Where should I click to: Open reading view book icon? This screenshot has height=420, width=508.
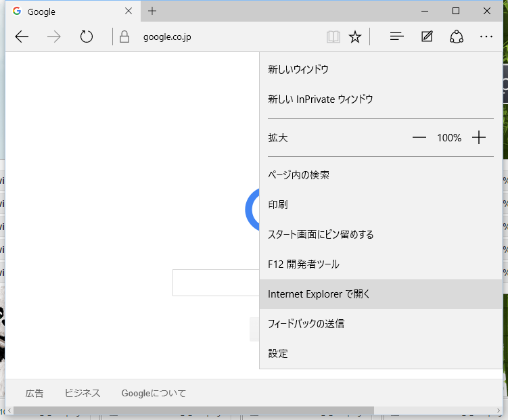click(x=333, y=37)
